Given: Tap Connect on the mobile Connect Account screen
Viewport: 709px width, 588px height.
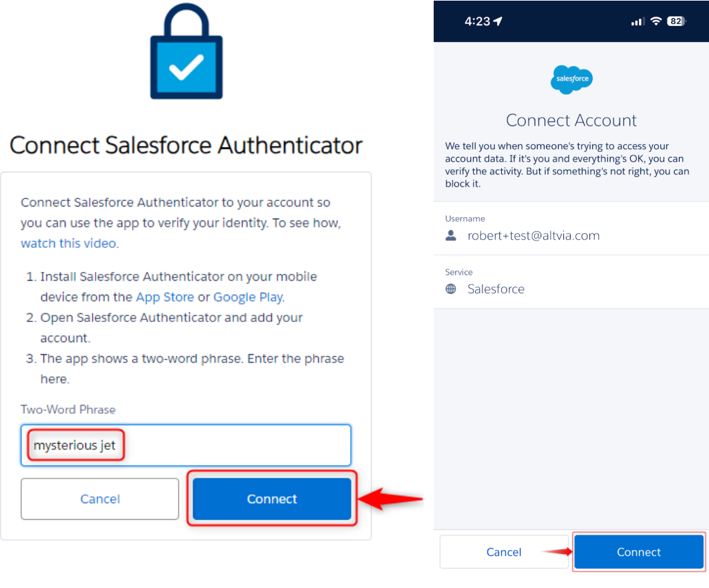Looking at the screenshot, I should click(x=639, y=552).
